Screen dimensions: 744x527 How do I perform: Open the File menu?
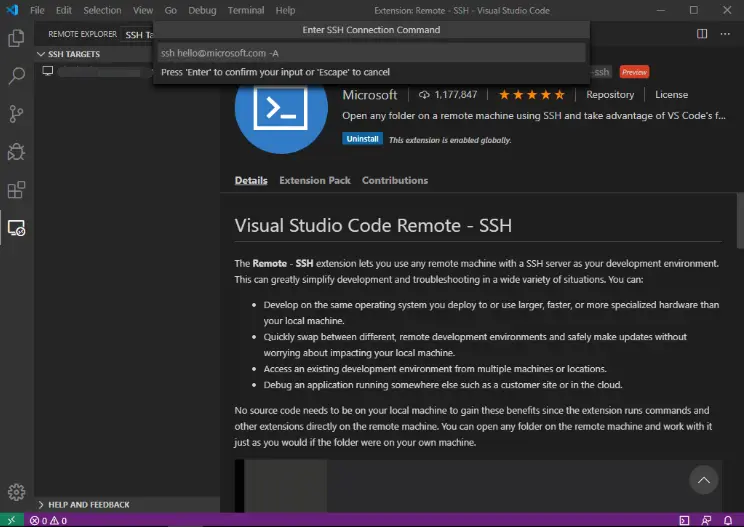[x=37, y=10]
